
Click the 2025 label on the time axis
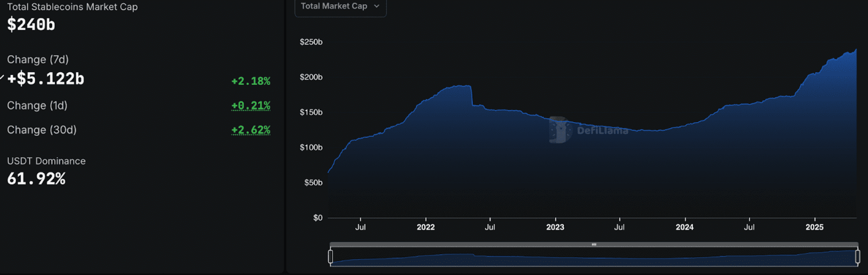814,227
